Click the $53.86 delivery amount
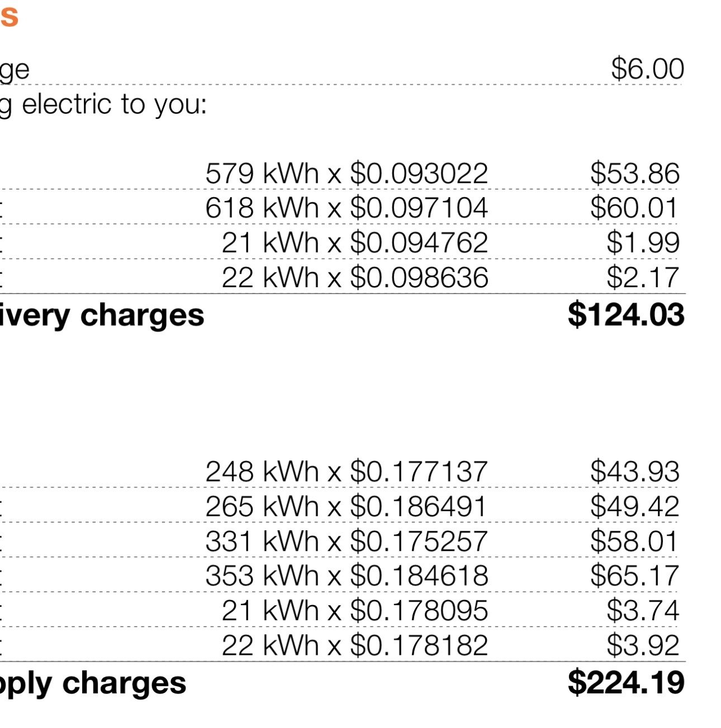 coord(635,174)
